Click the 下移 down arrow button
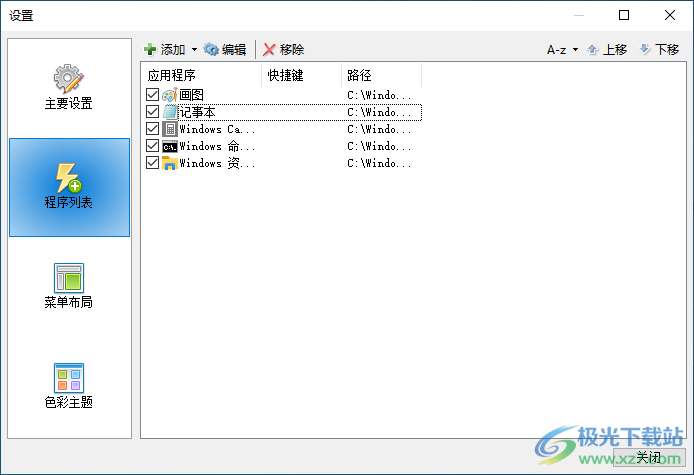Viewport: 694px width, 475px height. tap(659, 49)
